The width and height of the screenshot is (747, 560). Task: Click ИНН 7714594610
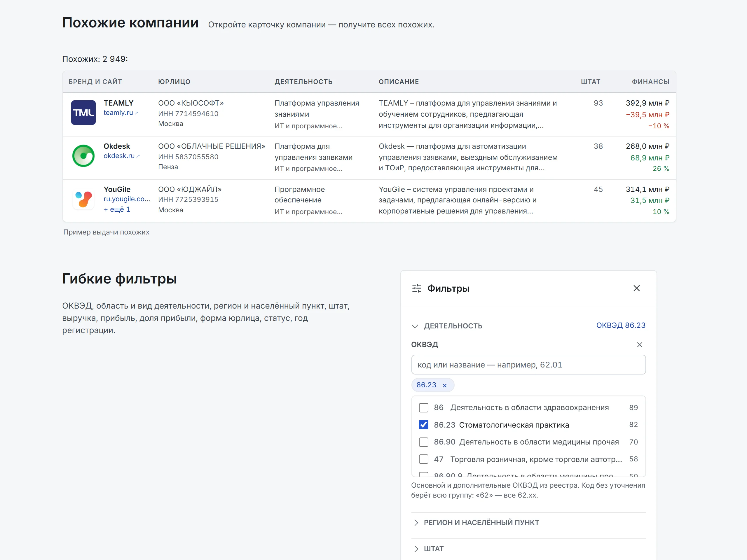[188, 114]
